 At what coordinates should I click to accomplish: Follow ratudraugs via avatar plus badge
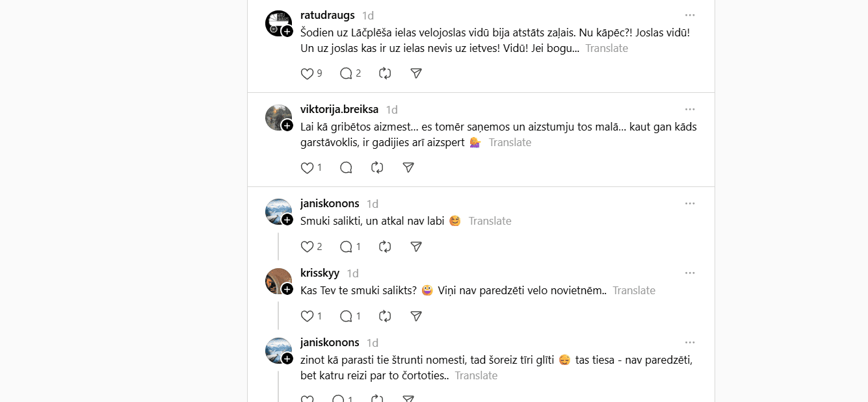(287, 31)
